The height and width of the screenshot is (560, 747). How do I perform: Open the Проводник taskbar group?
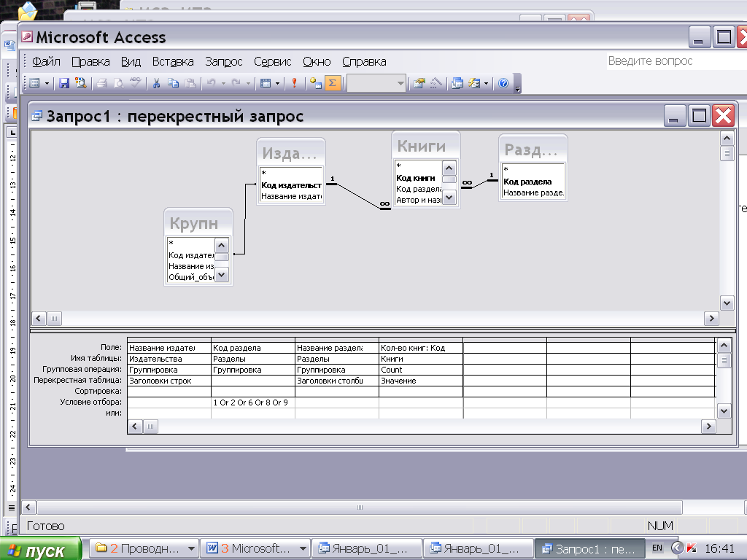click(144, 548)
